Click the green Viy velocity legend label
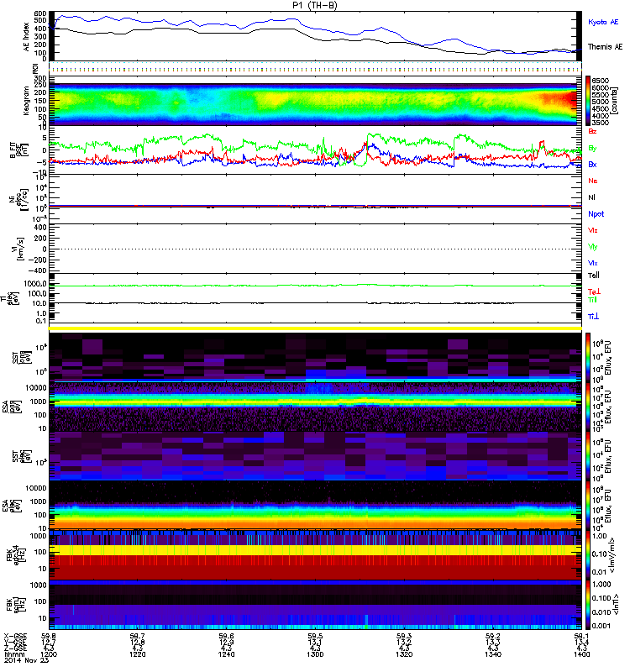This screenshot has width=630, height=672. click(x=593, y=246)
